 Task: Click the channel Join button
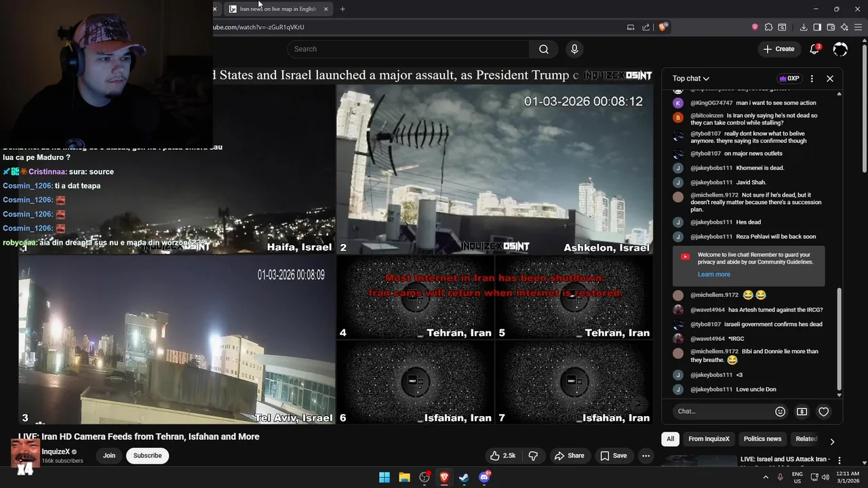109,455
